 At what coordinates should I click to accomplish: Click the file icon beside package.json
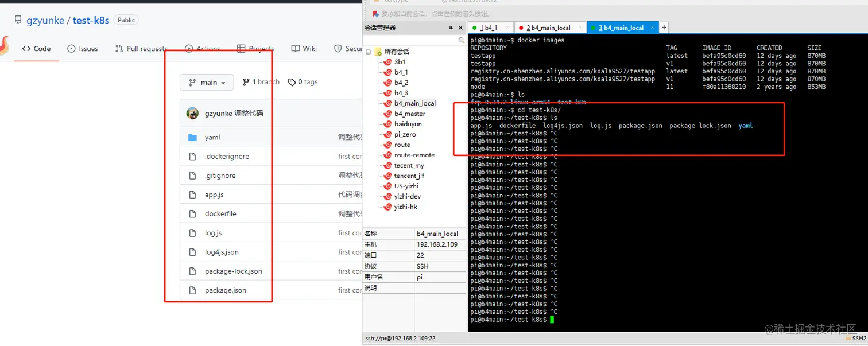click(x=193, y=290)
